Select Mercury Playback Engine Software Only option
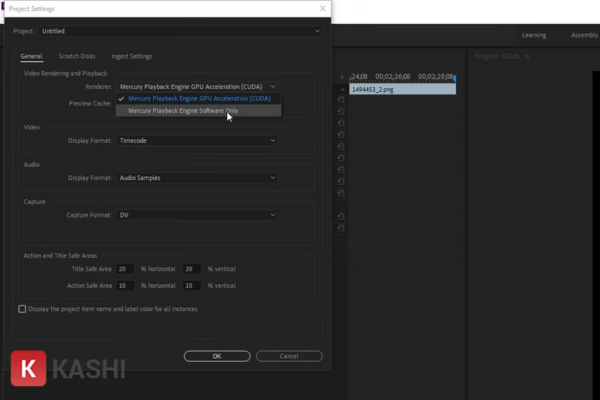 point(199,111)
